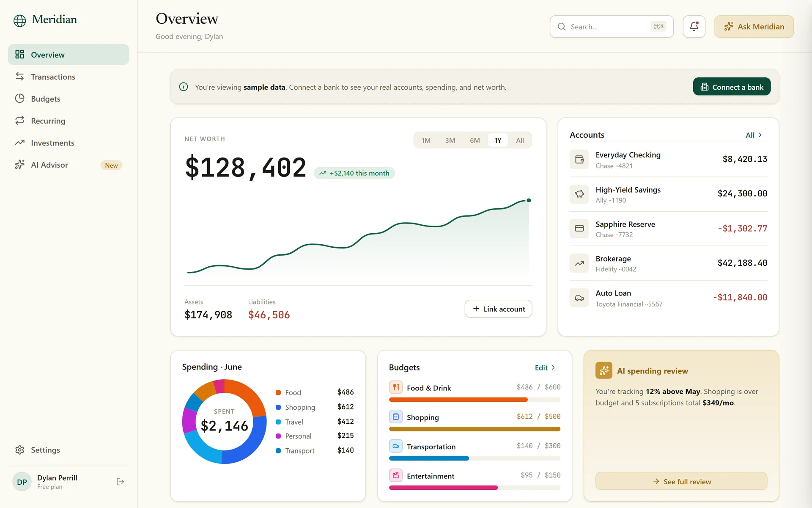The width and height of the screenshot is (812, 508).
Task: Click the net worth chart endpoint dot
Action: pyautogui.click(x=529, y=200)
